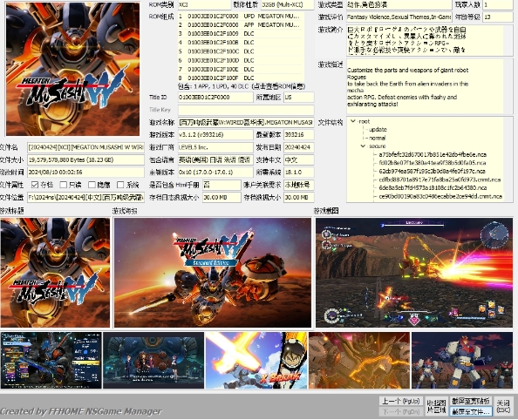Click the 所需系统 field showing 18.1.0
The height and width of the screenshot is (420, 518).
[x=298, y=172]
